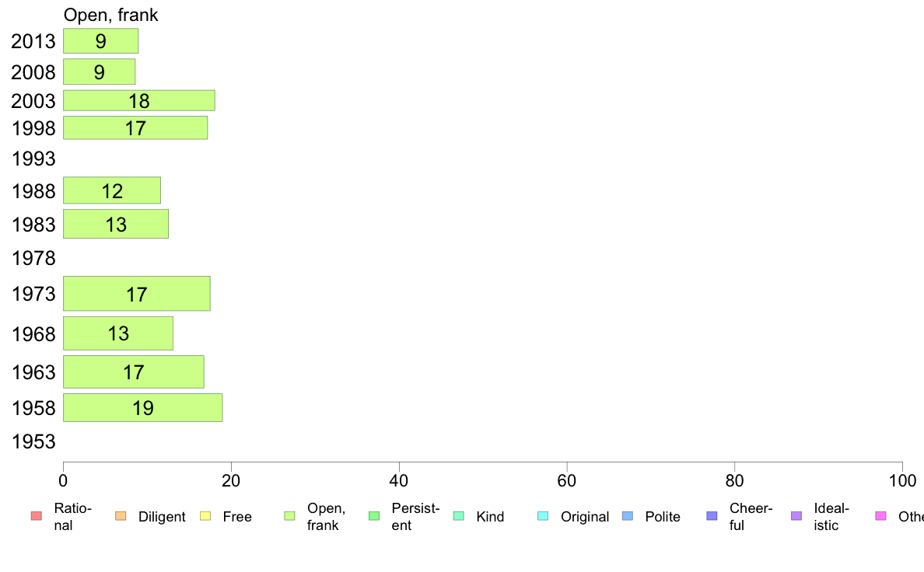The image size is (924, 572).
Task: Click the 1988 bar with value 12
Action: pos(112,191)
